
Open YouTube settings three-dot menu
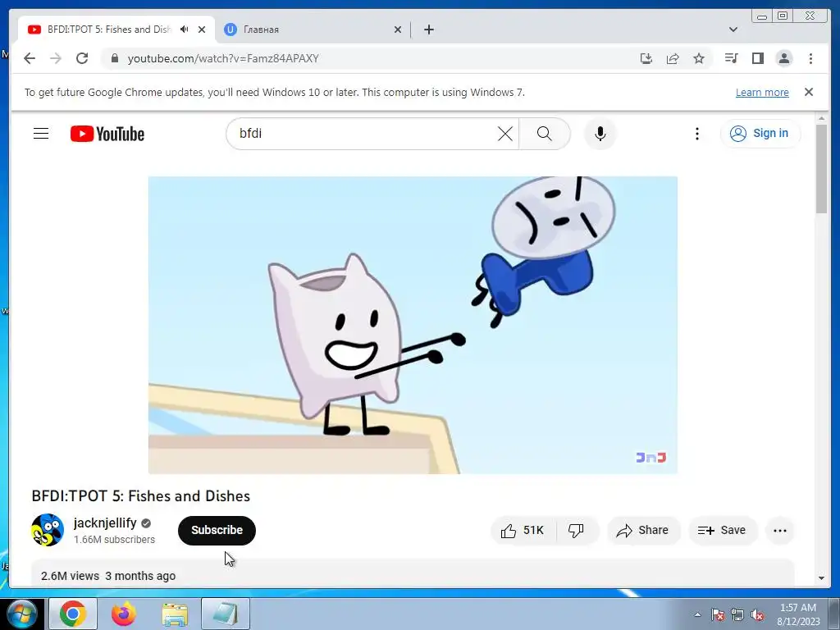pyautogui.click(x=697, y=134)
